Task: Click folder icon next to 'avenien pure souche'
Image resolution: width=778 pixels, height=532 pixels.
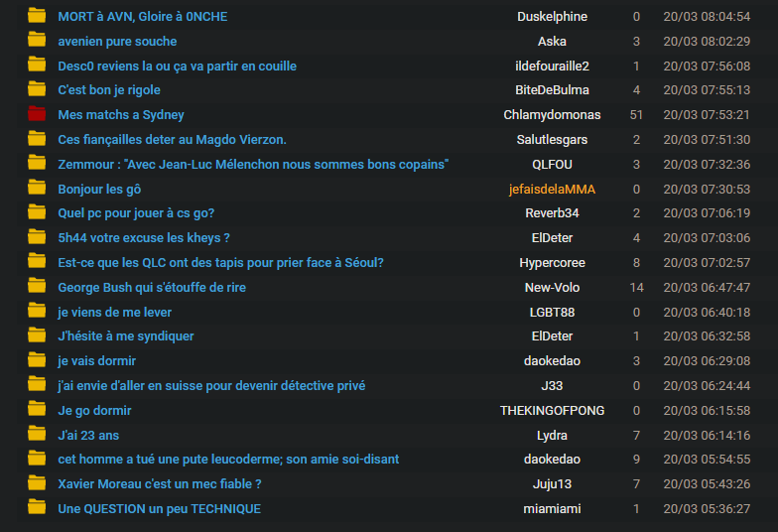Action: click(38, 41)
